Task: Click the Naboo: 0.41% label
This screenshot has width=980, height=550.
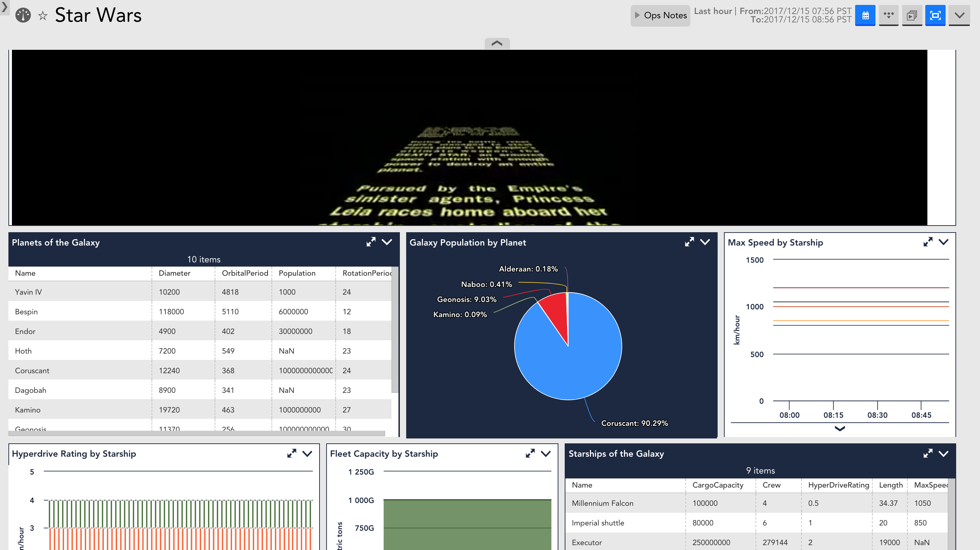Action: (x=486, y=284)
